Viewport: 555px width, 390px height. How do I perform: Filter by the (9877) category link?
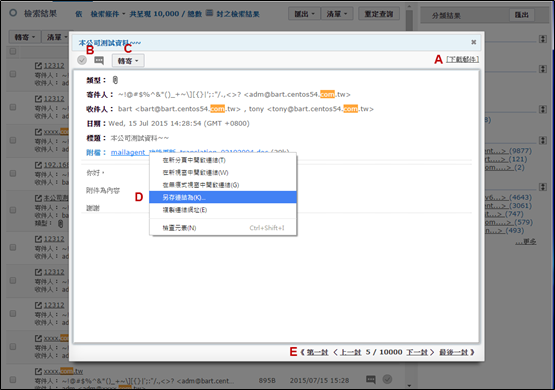tap(508, 151)
